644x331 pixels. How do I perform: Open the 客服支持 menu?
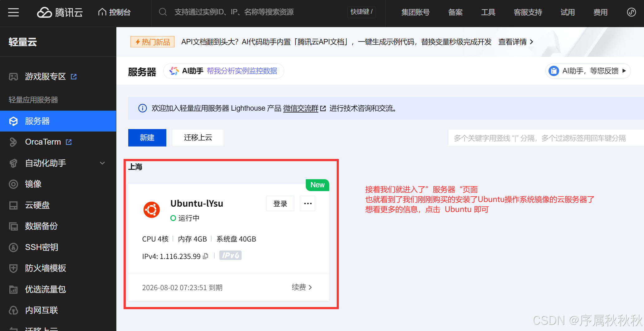point(528,12)
